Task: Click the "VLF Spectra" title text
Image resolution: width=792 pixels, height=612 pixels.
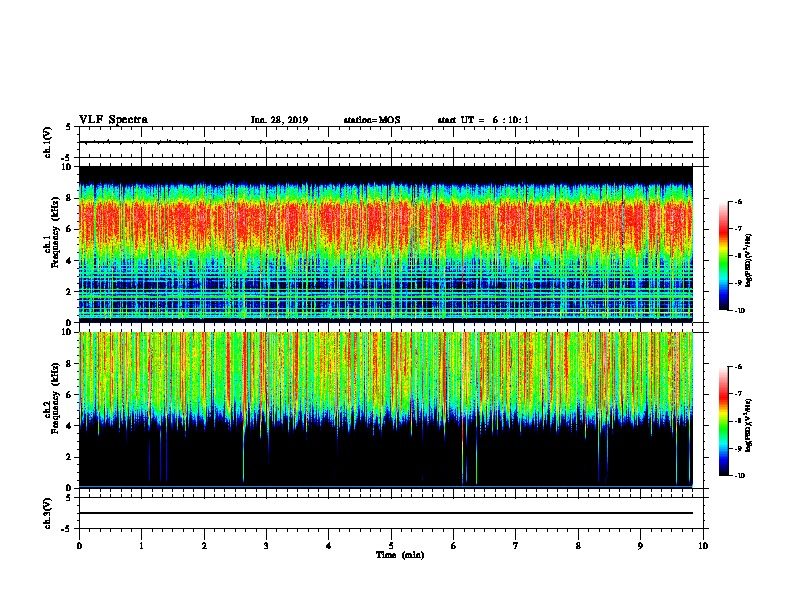Action: 113,120
